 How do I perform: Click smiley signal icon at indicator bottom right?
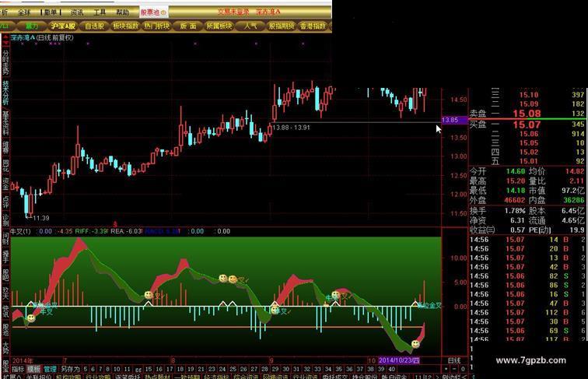point(415,344)
